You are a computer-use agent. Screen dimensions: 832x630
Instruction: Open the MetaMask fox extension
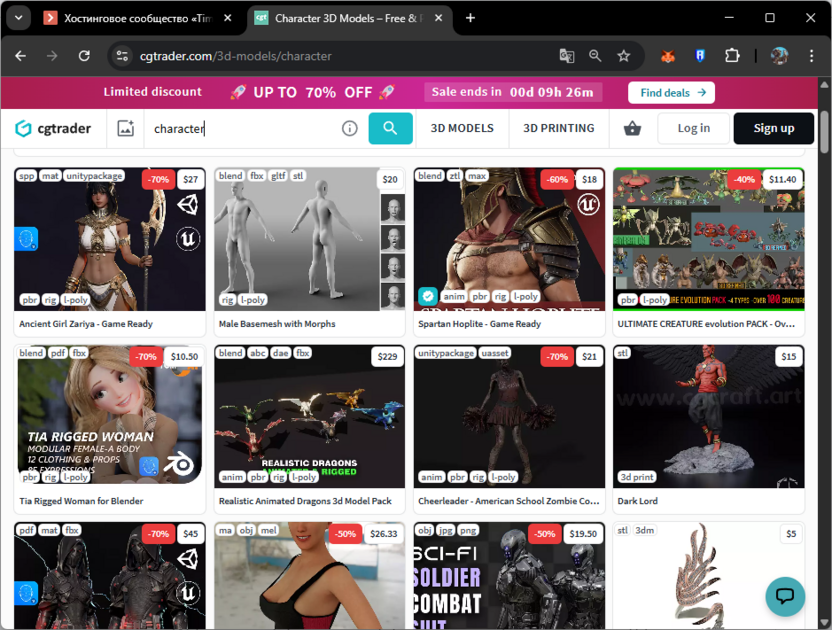[x=668, y=56]
